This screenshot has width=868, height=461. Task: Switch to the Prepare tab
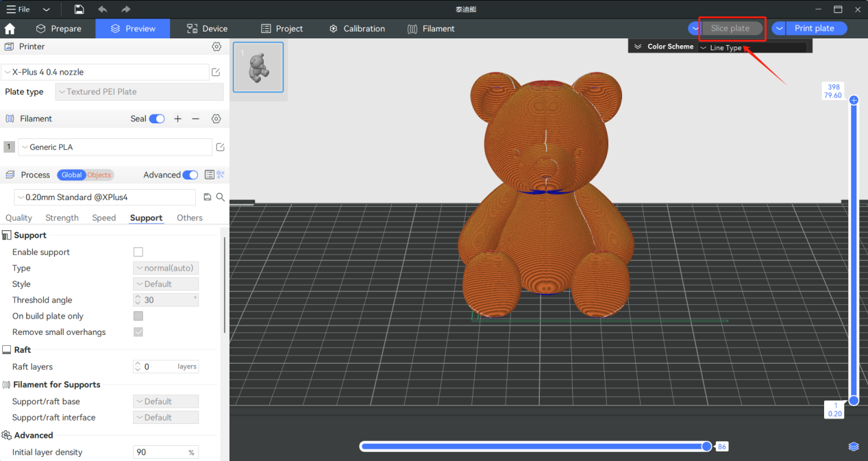tap(59, 29)
